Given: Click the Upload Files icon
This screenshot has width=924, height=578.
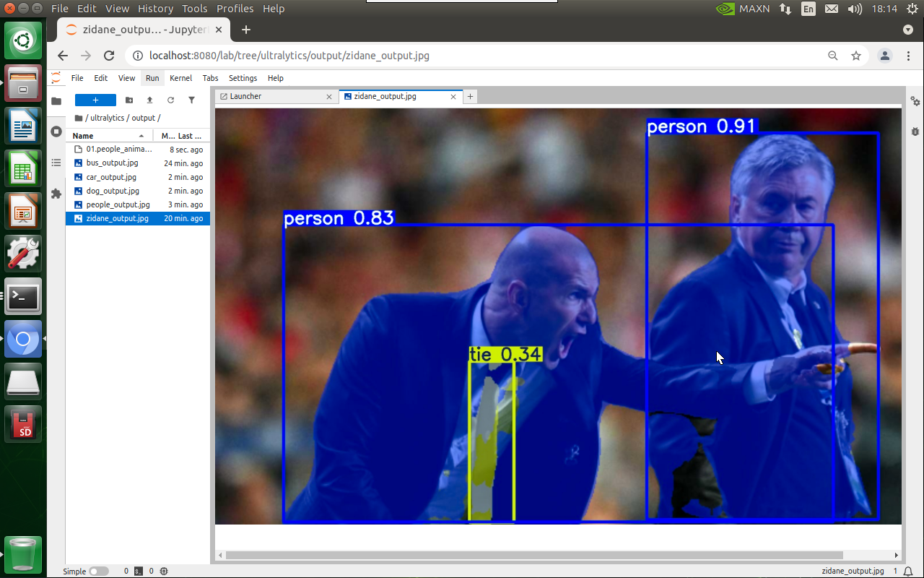Looking at the screenshot, I should [x=150, y=100].
